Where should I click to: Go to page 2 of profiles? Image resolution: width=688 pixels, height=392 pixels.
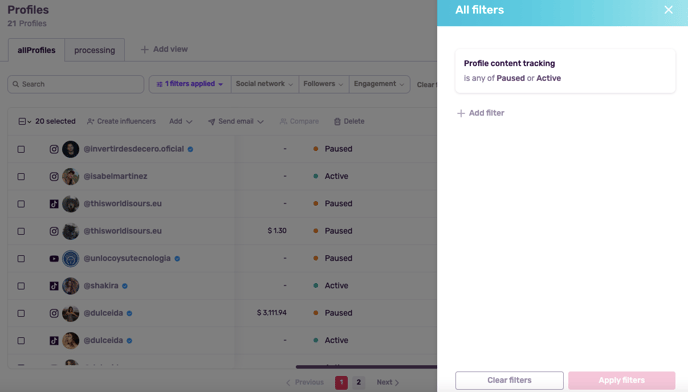358,382
